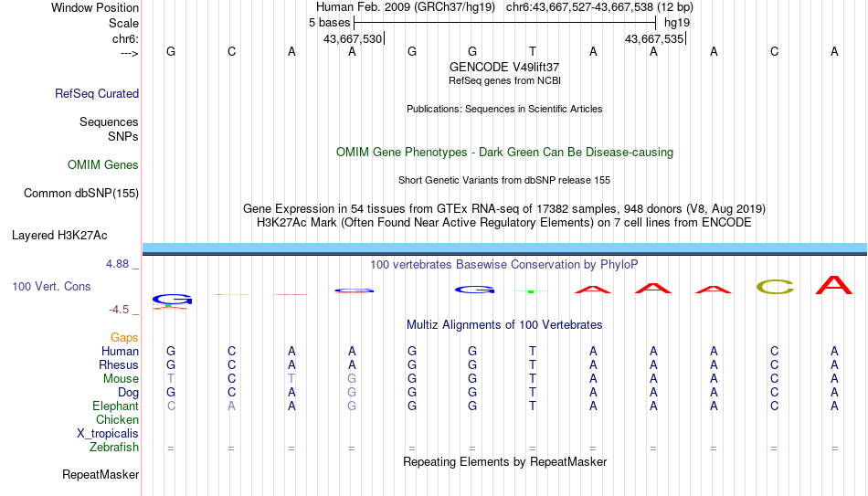Image resolution: width=868 pixels, height=496 pixels.
Task: Click the -4.5 conservation minimum value
Action: [x=119, y=310]
